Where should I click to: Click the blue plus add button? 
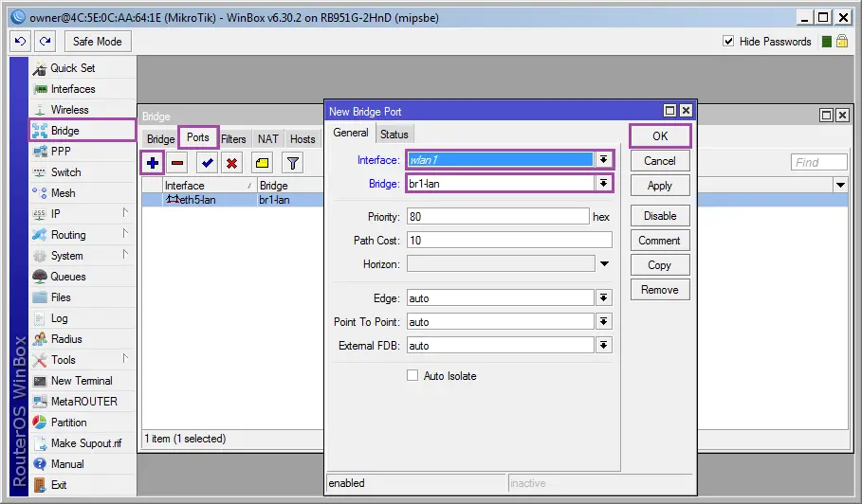pos(153,163)
